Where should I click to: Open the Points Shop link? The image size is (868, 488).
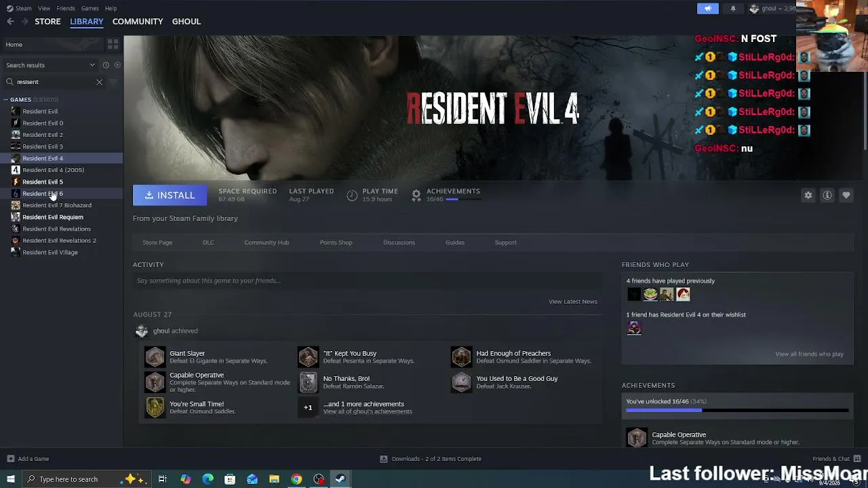336,243
